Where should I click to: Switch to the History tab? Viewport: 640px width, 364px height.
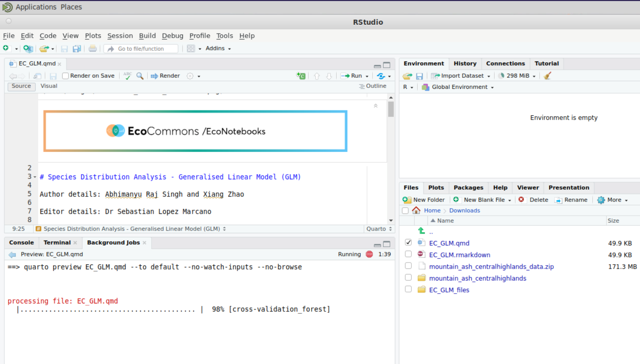click(x=465, y=64)
